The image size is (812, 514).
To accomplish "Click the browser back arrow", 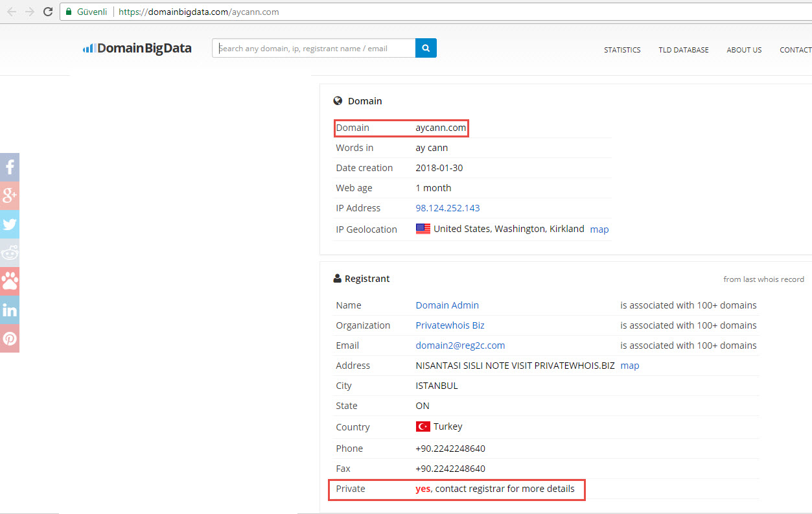I will (x=12, y=12).
